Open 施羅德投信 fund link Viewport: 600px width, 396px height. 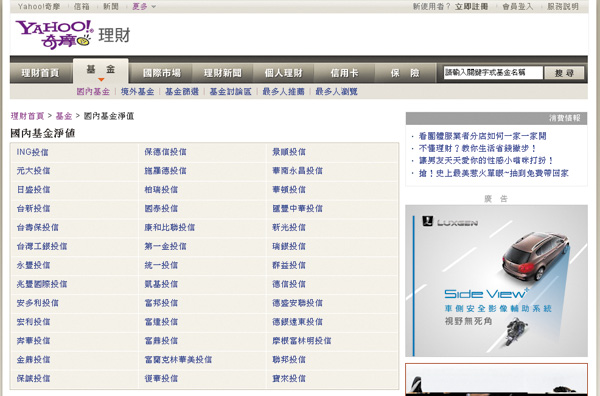click(165, 171)
